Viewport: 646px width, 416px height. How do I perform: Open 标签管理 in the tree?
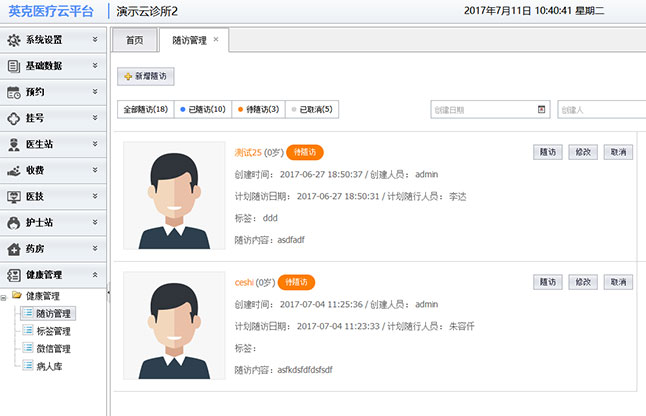point(53,331)
